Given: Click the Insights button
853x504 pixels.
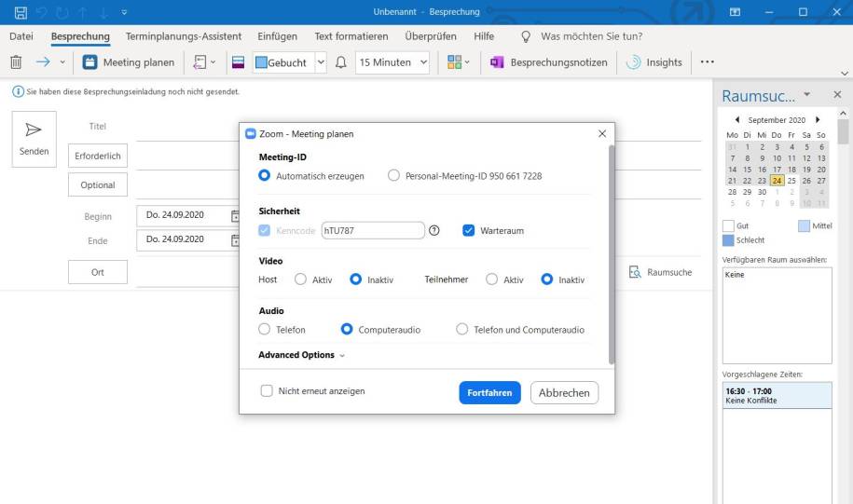Looking at the screenshot, I should tap(654, 62).
